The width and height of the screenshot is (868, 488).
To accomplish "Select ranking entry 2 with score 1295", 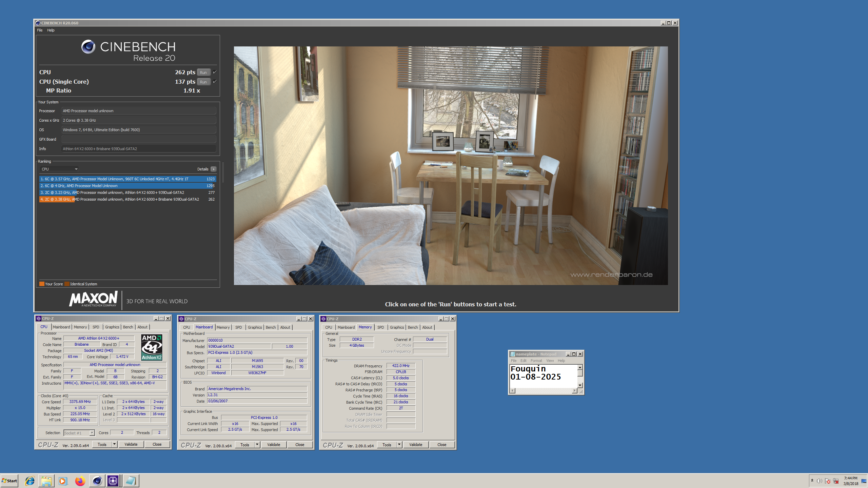I will click(x=127, y=186).
